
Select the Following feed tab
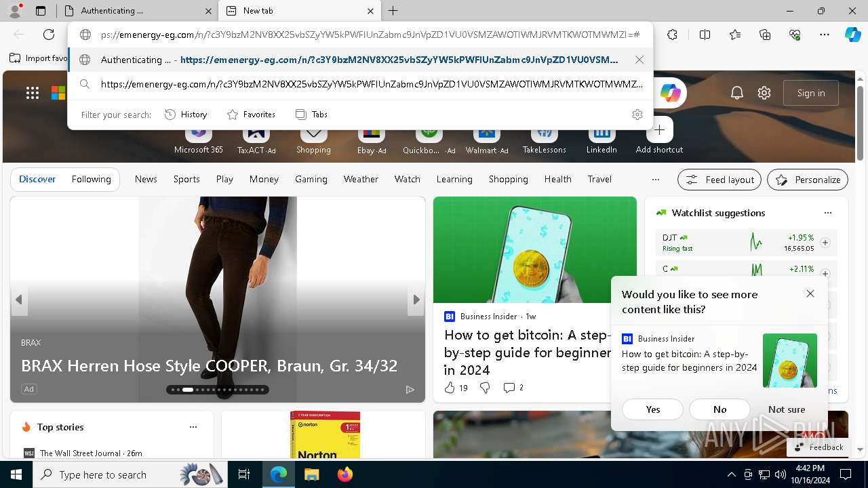(92, 179)
